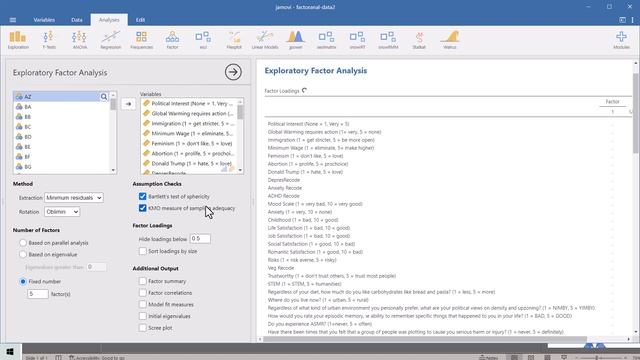Select Minimum Wage item in Variables box

[189, 133]
